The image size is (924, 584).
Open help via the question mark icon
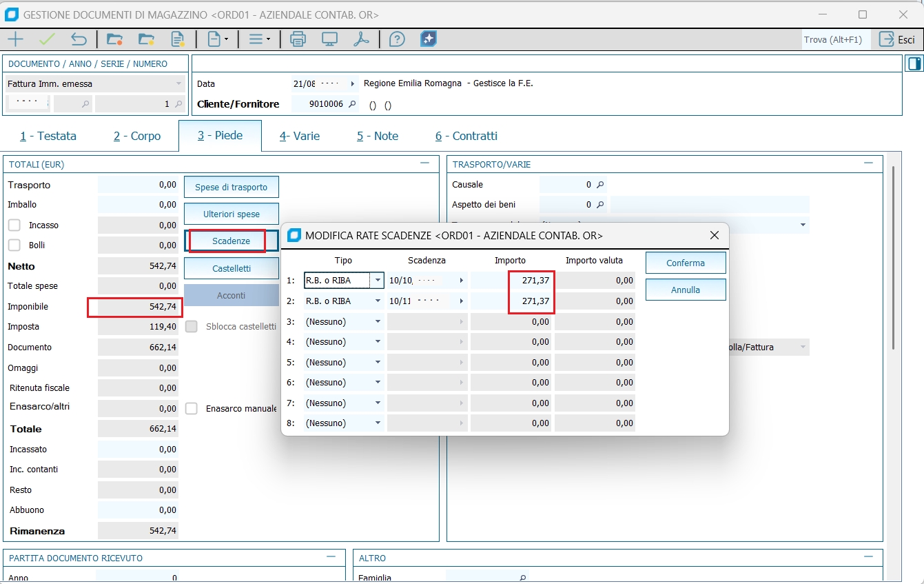(x=397, y=39)
